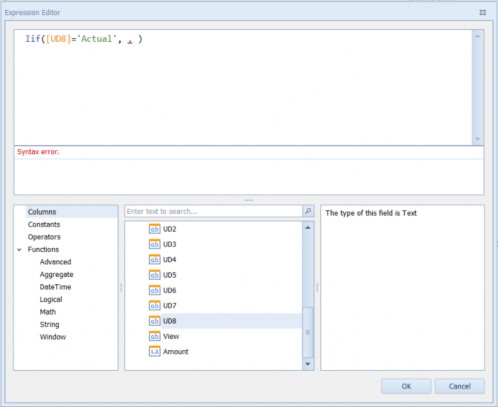Click the numeric field icon beside Amount

click(x=154, y=352)
